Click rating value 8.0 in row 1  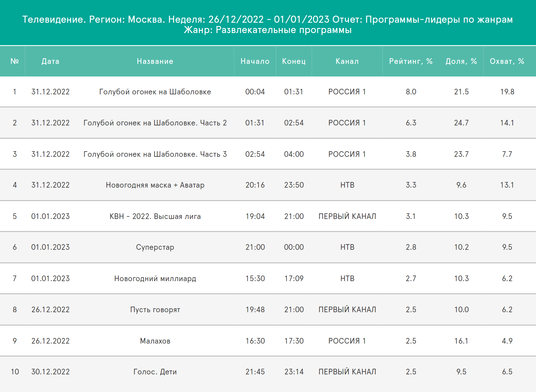coord(411,92)
